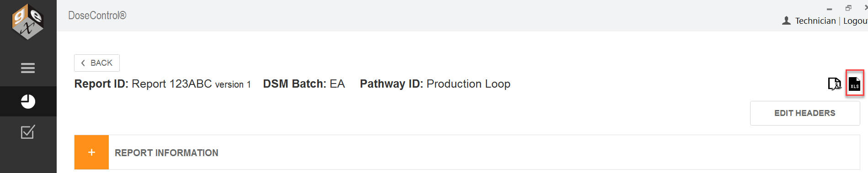
Task: Minimize the DoseControl window
Action: [829, 9]
